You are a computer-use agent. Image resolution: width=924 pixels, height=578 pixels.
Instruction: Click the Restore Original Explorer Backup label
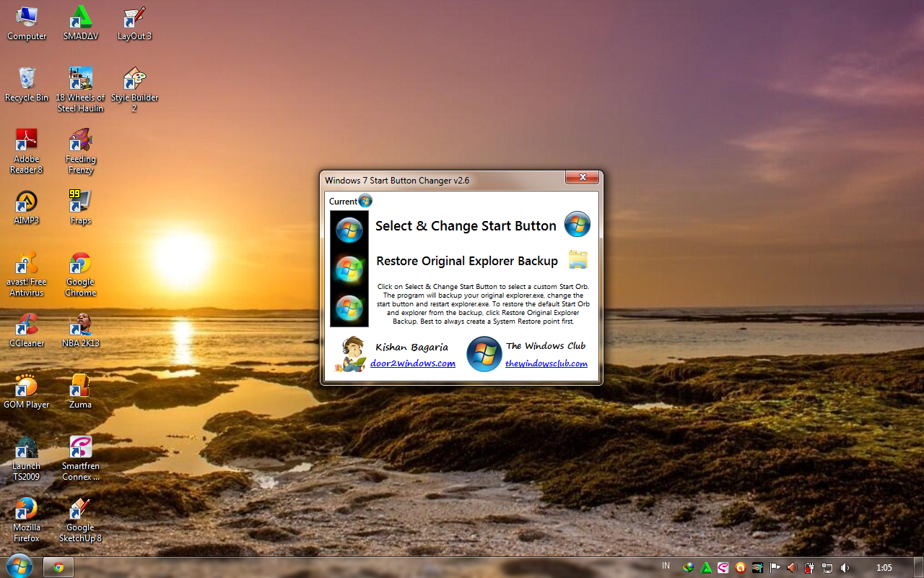(x=466, y=261)
